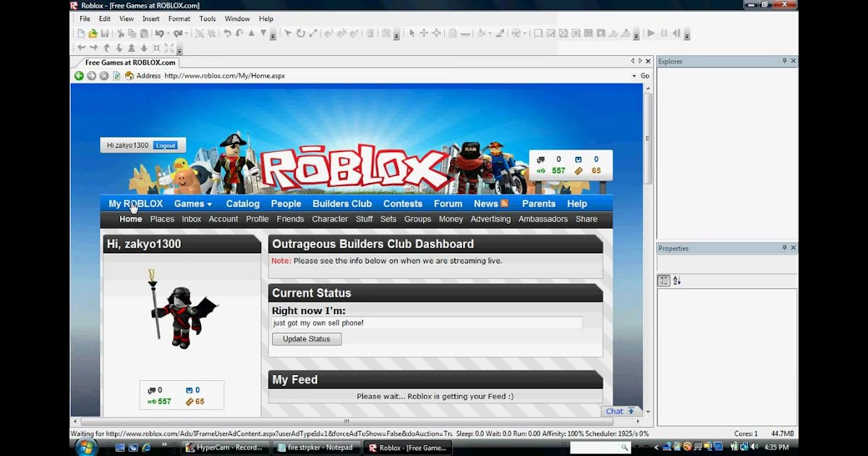Screen dimensions: 868x456
Task: Click the Play run triangle icon
Action: pyautogui.click(x=650, y=33)
